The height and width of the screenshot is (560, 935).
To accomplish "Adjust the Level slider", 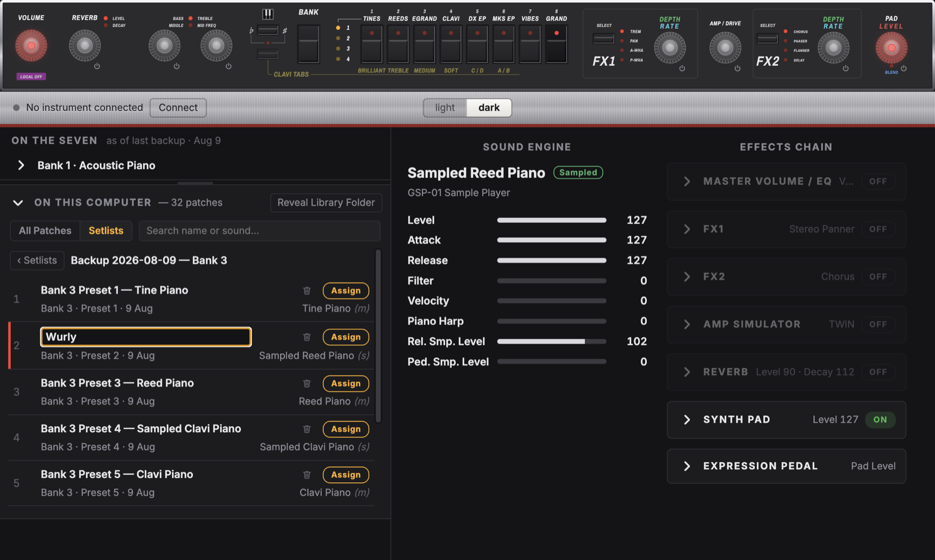I will click(x=552, y=220).
